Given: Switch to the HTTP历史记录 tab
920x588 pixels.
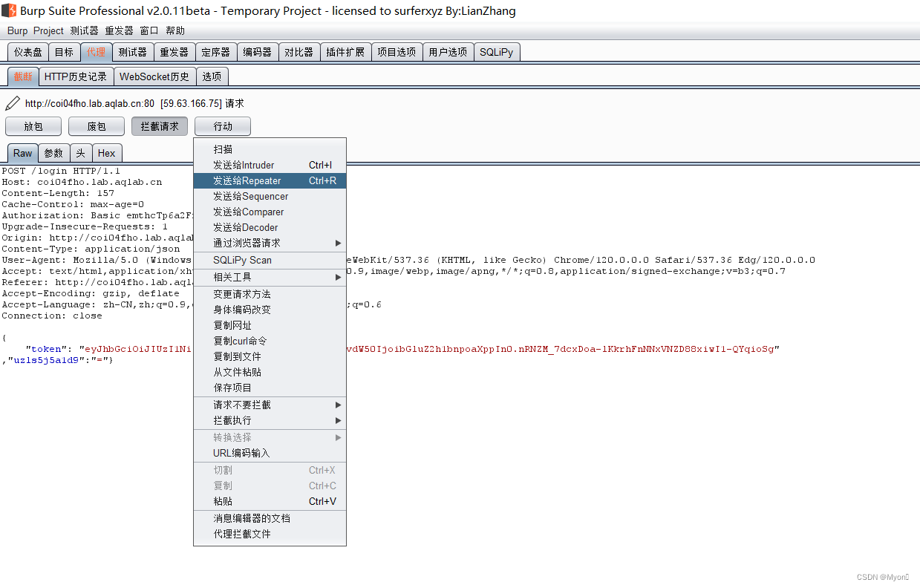Looking at the screenshot, I should pos(76,76).
